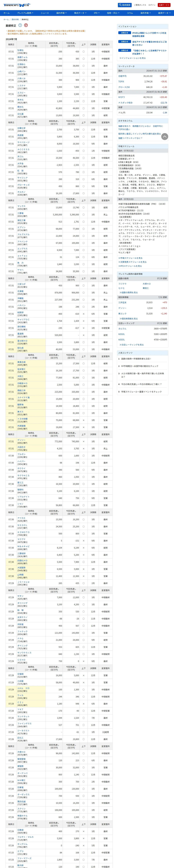
Task: Open the 山崎パン stock link
Action: coord(21,71)
